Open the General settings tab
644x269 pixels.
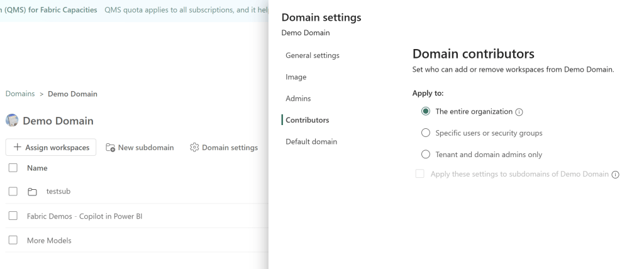[312, 55]
